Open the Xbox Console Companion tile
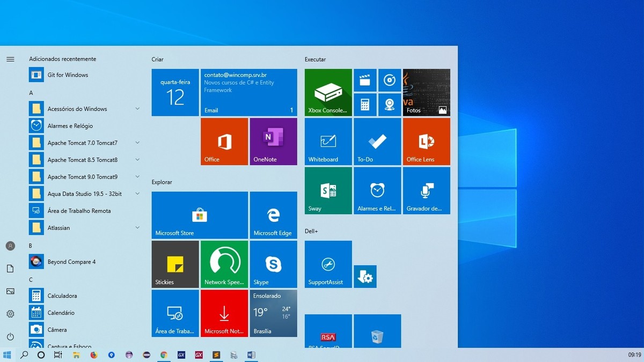This screenshot has width=644, height=362. [327, 92]
